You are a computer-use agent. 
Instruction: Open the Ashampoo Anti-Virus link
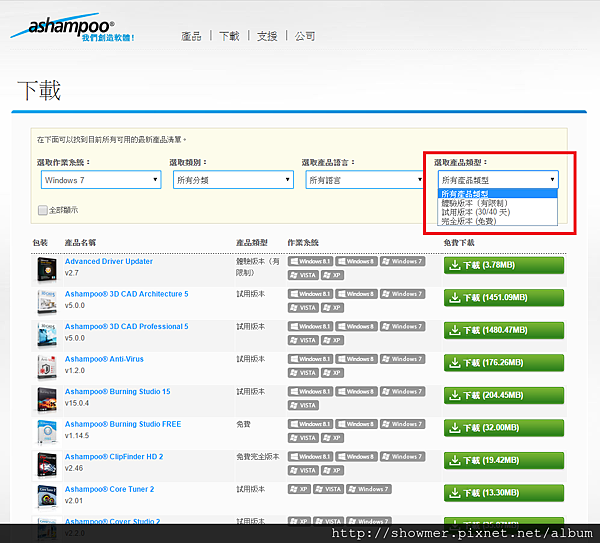pyautogui.click(x=104, y=359)
